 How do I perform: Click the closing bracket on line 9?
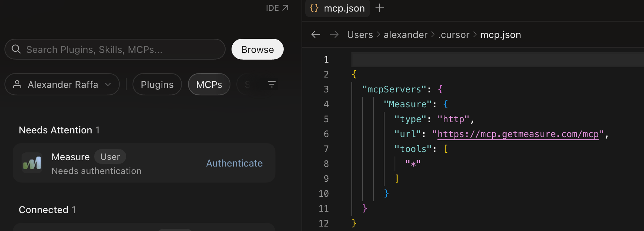pyautogui.click(x=397, y=179)
